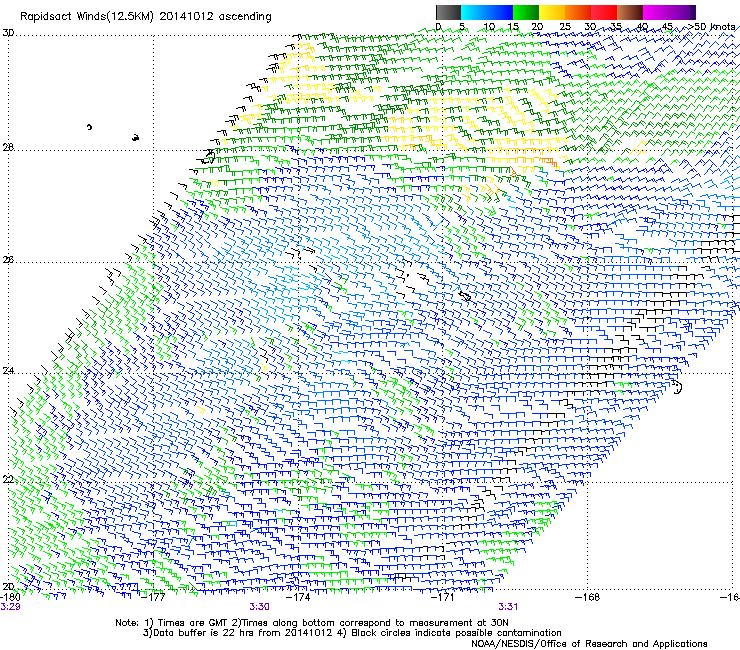The image size is (740, 650).
Task: Click the note 'Times are GMT' line
Action: (311, 623)
